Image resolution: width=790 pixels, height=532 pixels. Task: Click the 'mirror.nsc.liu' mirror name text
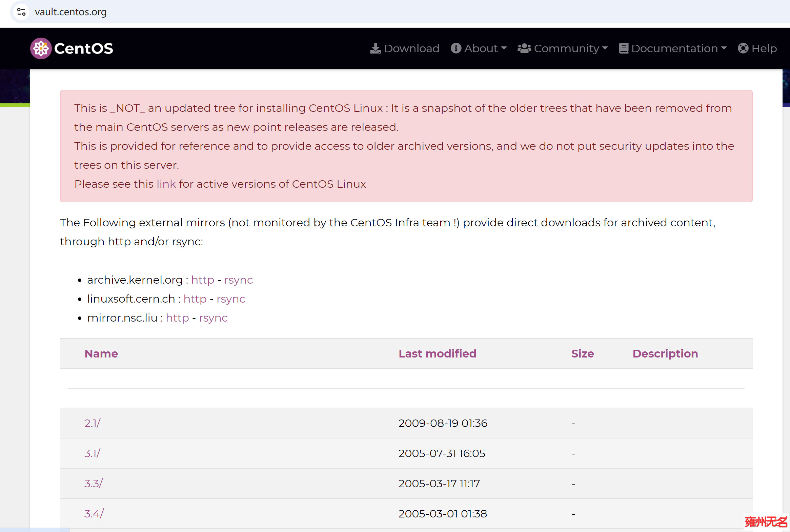(122, 318)
